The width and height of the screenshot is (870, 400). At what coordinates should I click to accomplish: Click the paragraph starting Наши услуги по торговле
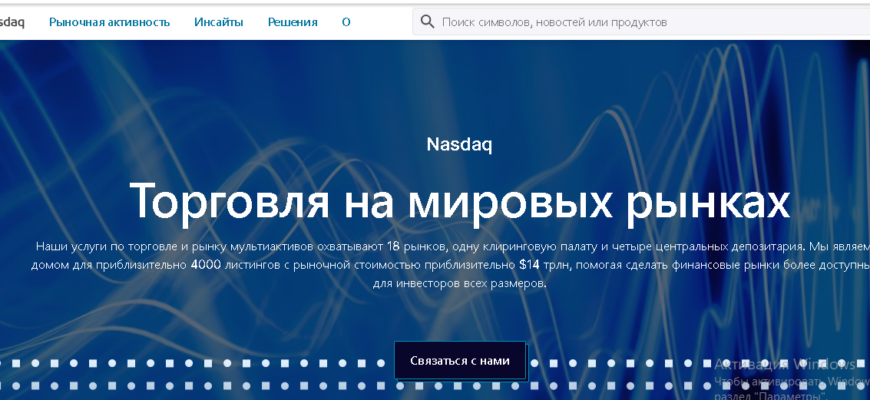coord(451,265)
